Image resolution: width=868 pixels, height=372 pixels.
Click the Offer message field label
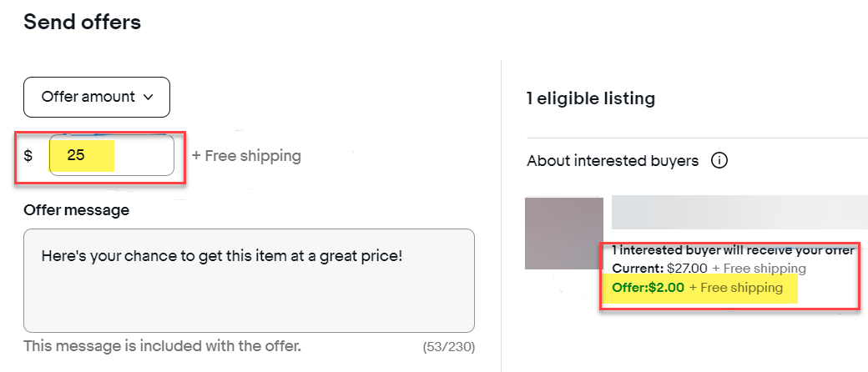pyautogui.click(x=77, y=210)
